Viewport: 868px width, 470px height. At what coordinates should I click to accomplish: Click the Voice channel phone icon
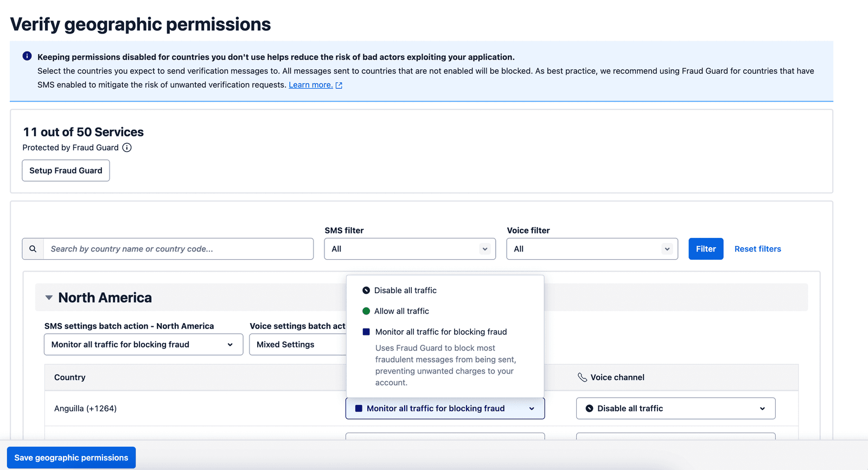(582, 377)
